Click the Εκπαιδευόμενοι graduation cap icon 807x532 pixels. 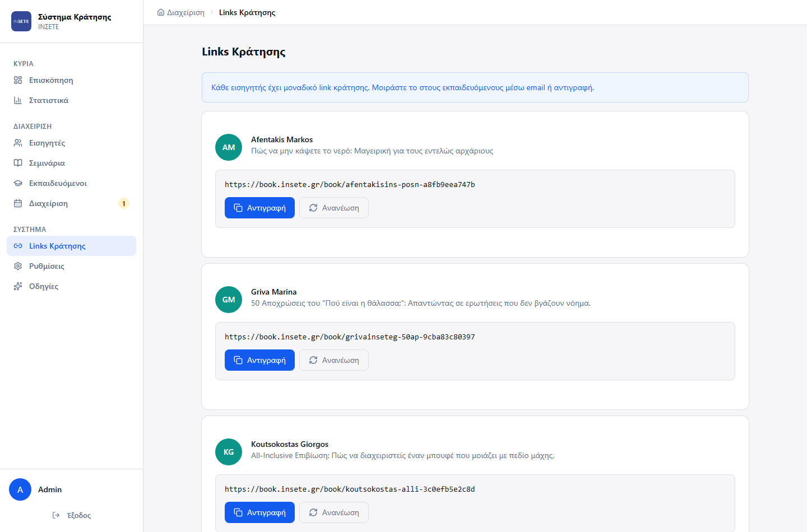[18, 183]
